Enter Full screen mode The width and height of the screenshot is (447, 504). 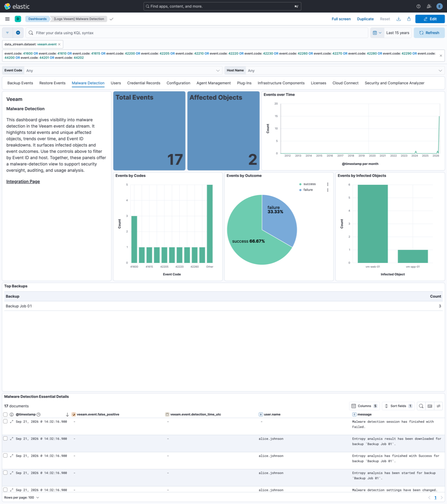pos(341,19)
